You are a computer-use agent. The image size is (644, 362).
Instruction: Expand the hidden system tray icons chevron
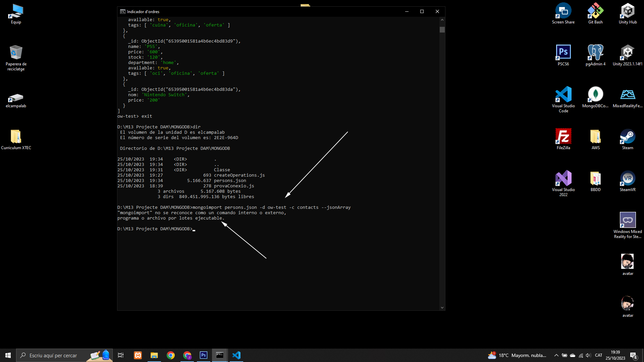556,355
